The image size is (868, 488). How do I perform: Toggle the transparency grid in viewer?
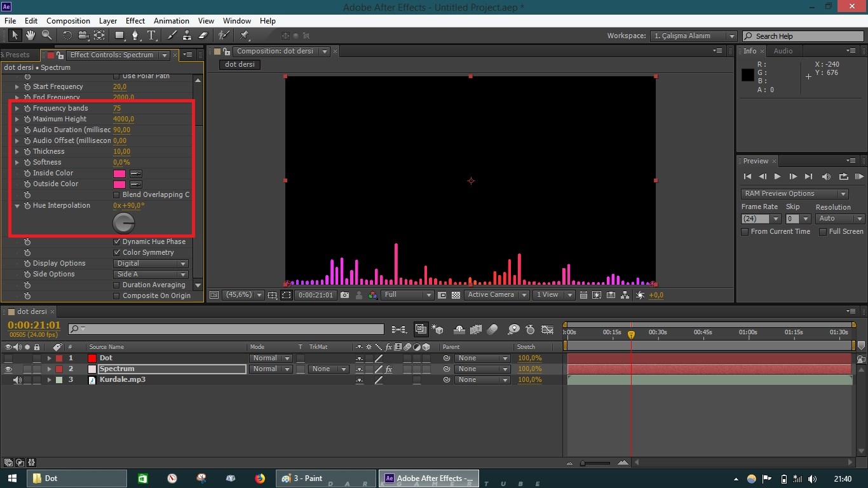click(456, 295)
